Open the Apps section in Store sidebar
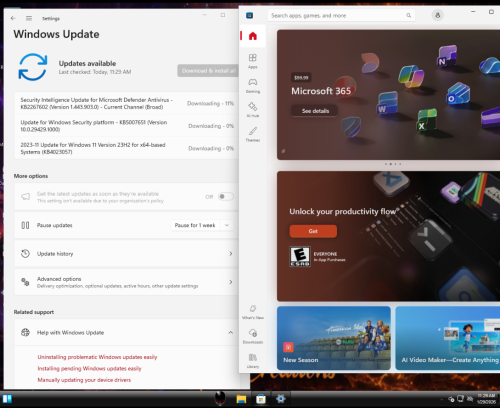Screen dimensions: 500x408 click(253, 61)
